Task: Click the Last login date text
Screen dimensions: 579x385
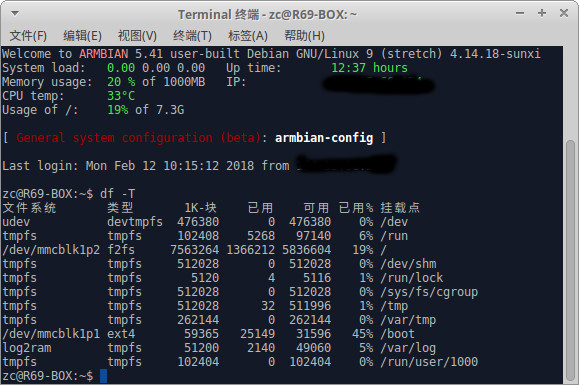Action: click(170, 166)
